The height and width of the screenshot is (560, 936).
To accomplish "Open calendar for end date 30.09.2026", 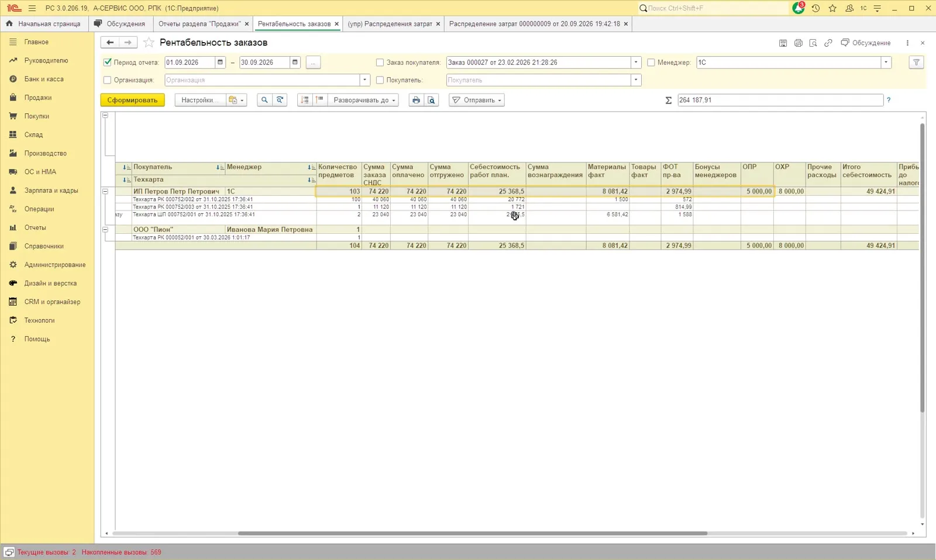I will tap(295, 63).
